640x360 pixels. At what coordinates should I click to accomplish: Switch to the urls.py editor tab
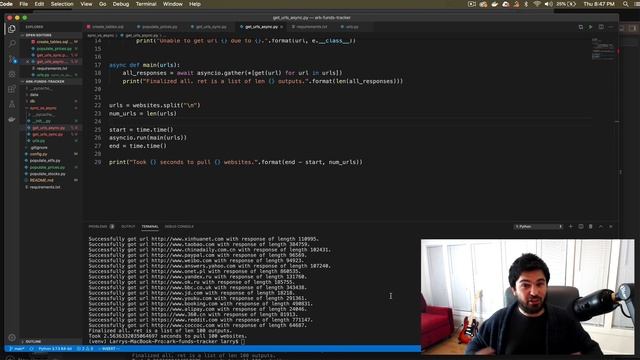pyautogui.click(x=352, y=27)
